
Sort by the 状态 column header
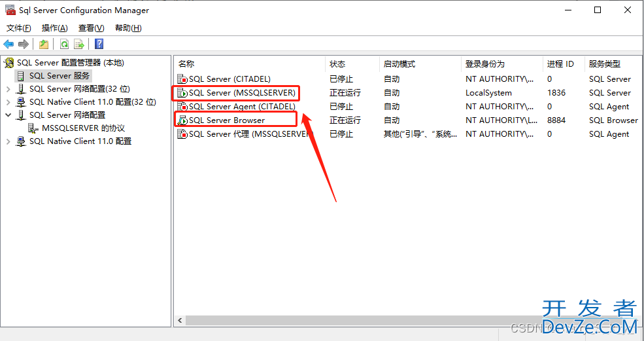coord(352,64)
